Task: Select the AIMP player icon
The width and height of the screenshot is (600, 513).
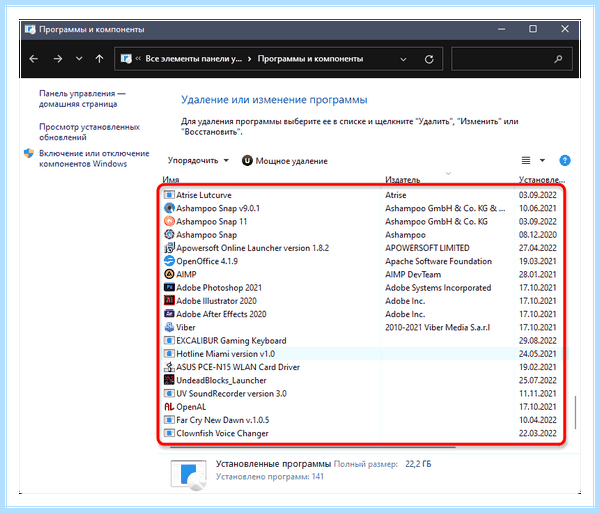Action: tap(169, 274)
